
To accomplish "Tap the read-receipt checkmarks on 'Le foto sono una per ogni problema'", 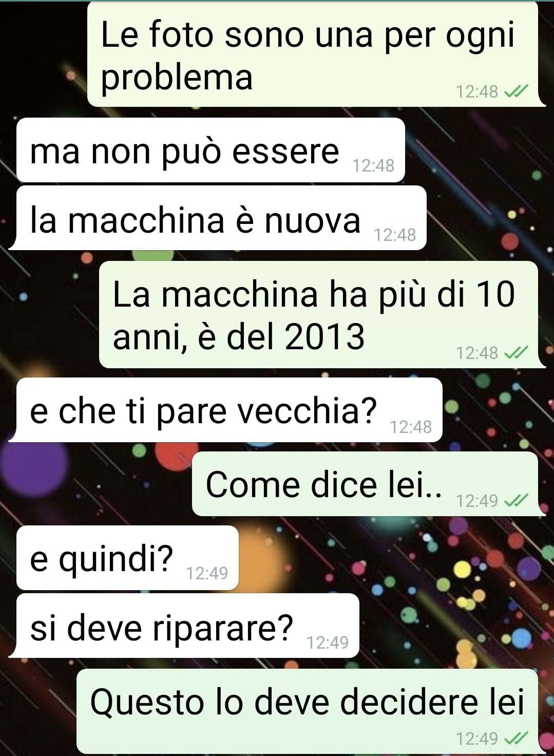I will click(x=516, y=91).
